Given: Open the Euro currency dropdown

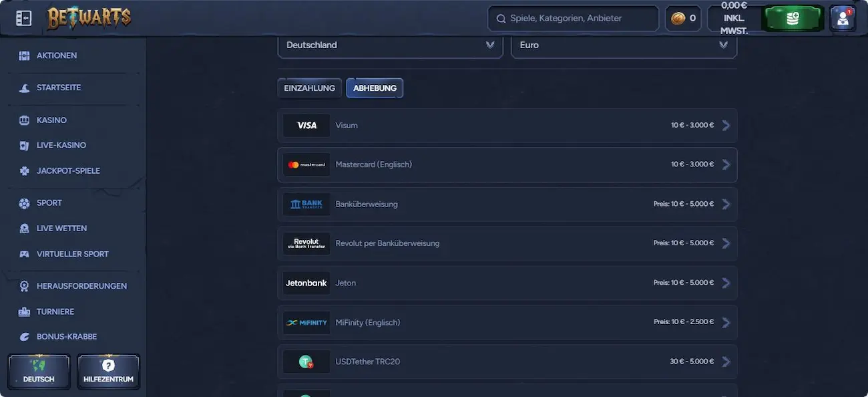Looking at the screenshot, I should pyautogui.click(x=624, y=45).
